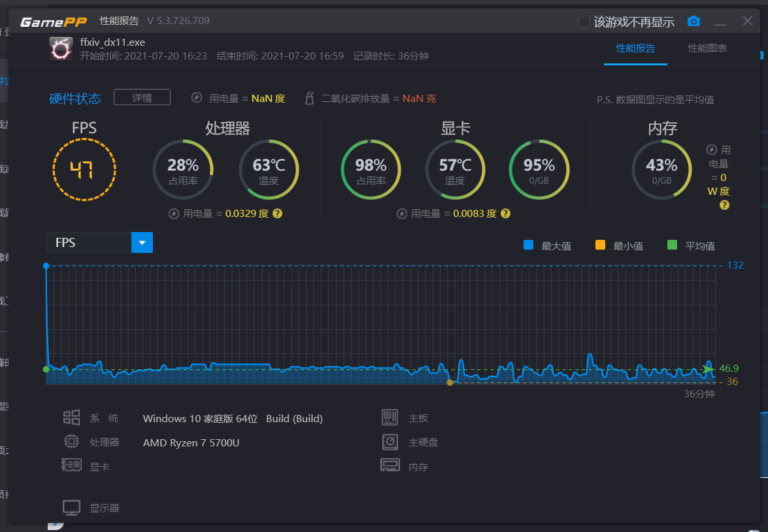This screenshot has height=532, width=768.
Task: Click the Windows icon beside 系统
Action: [x=71, y=418]
